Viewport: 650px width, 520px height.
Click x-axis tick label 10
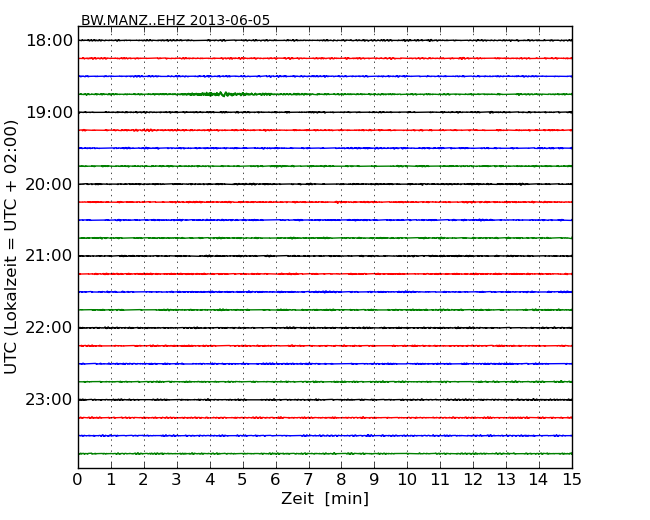tap(407, 480)
